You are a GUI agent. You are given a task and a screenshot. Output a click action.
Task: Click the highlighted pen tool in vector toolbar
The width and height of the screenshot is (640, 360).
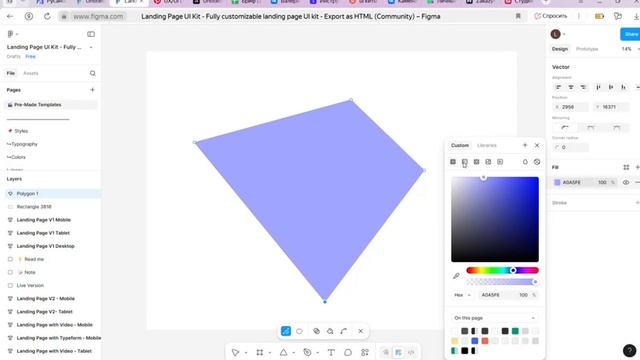(x=286, y=331)
